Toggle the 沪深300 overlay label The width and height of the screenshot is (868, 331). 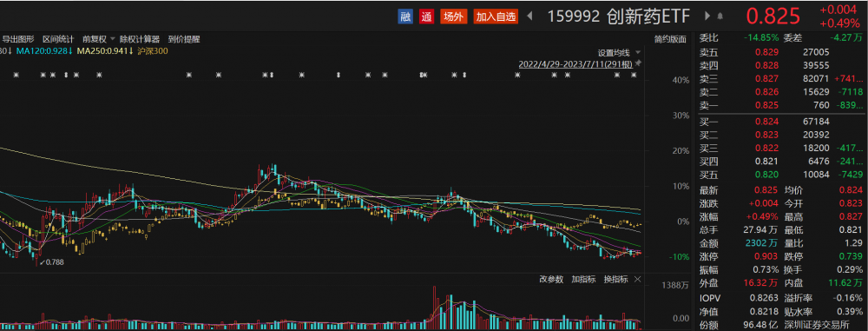point(152,51)
